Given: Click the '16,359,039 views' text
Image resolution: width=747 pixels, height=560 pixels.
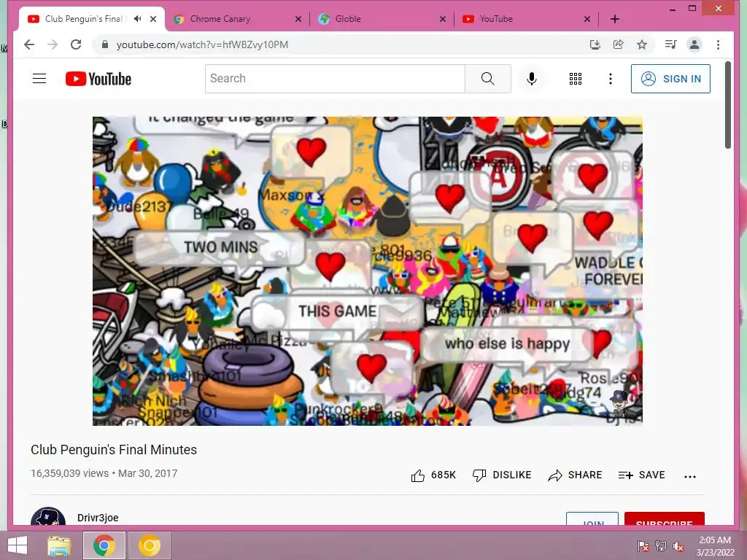Looking at the screenshot, I should (x=69, y=474).
